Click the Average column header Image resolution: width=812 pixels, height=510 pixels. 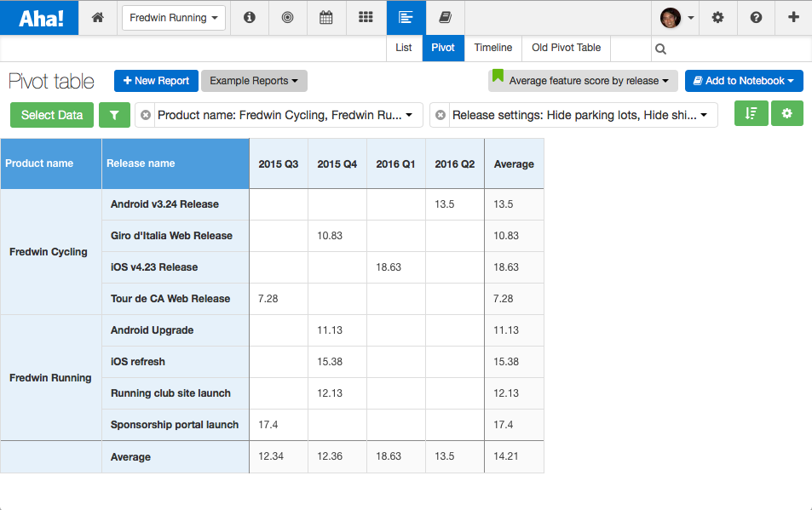(x=515, y=164)
